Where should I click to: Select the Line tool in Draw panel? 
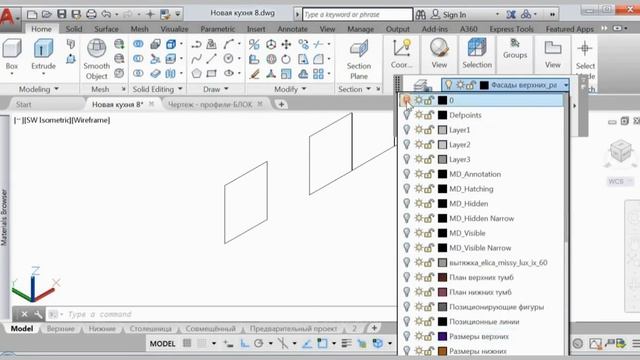point(211,59)
